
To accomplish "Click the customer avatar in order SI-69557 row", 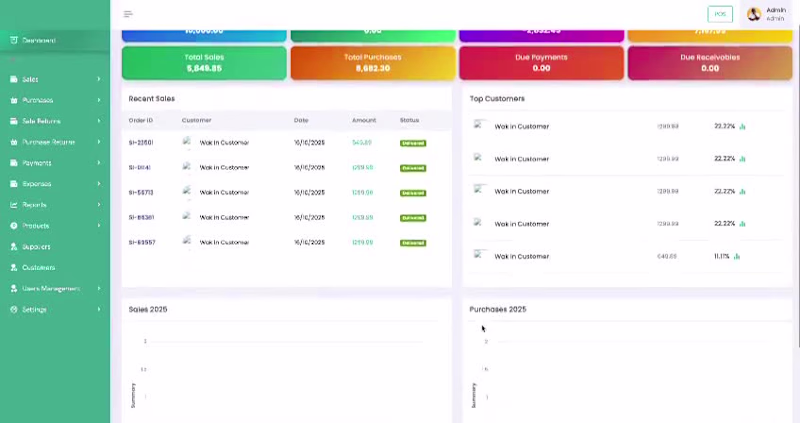I will (x=187, y=242).
